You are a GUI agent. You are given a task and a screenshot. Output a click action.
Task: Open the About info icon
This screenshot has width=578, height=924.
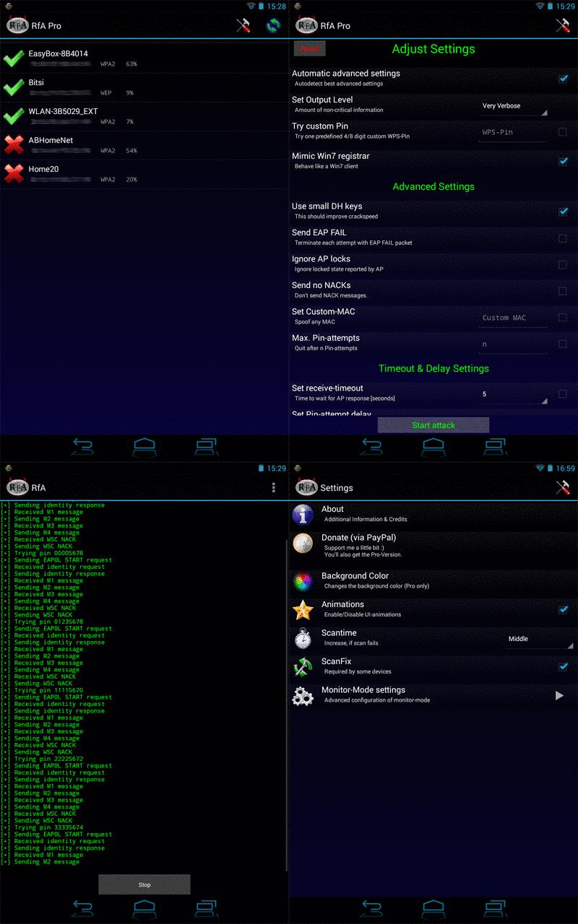pyautogui.click(x=303, y=514)
